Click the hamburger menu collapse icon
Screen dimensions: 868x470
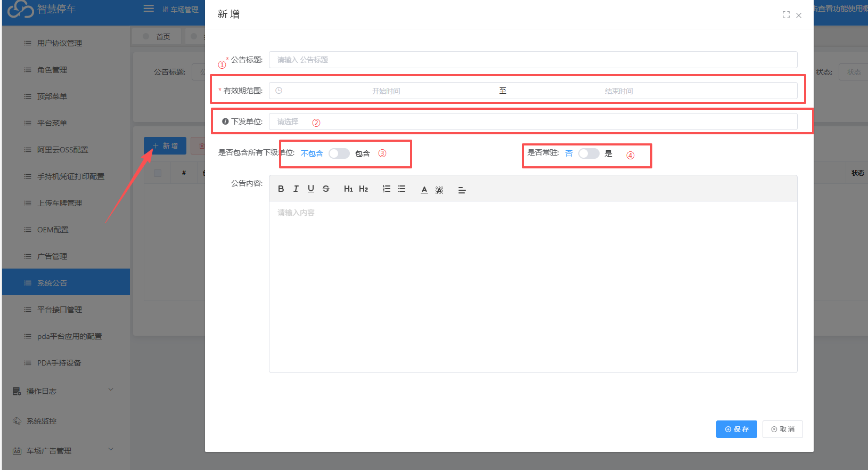(x=149, y=9)
